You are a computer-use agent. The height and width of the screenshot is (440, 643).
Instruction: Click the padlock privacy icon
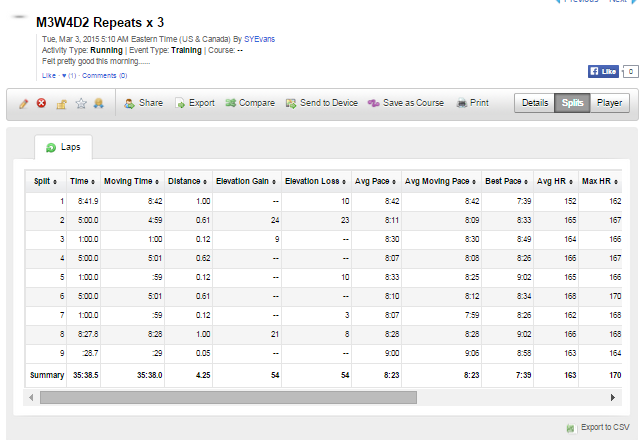(x=61, y=103)
